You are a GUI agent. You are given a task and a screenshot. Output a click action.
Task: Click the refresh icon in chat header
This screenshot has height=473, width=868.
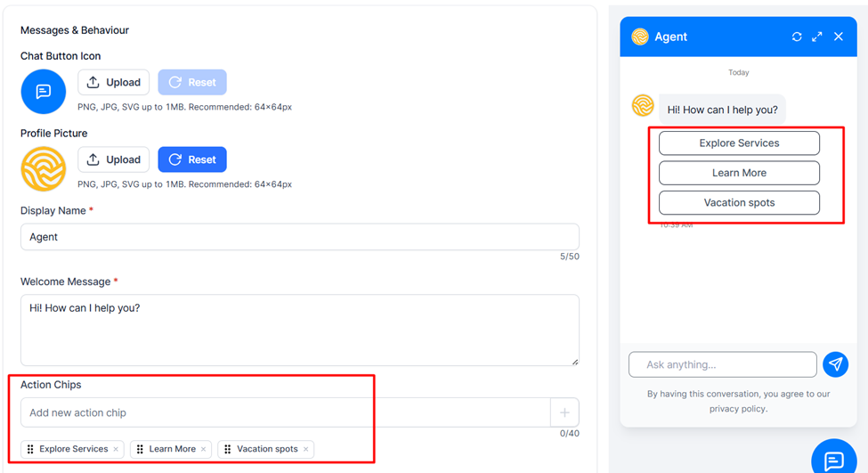[x=797, y=37]
